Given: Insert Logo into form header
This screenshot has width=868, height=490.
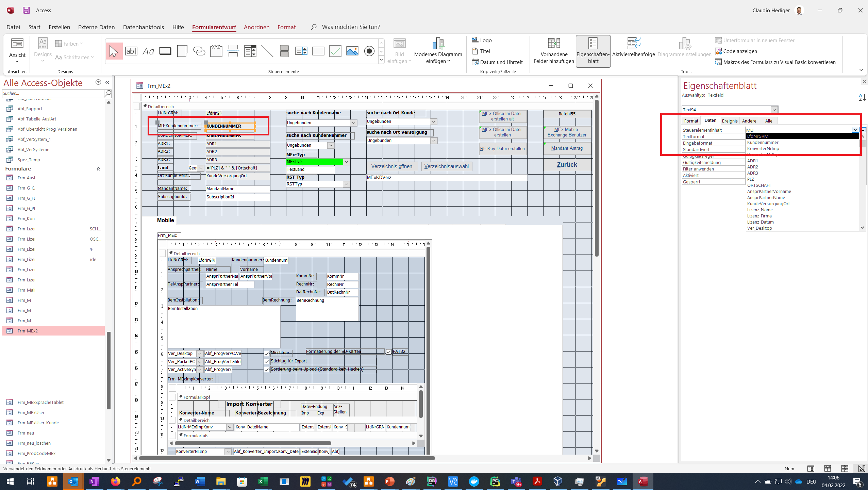Looking at the screenshot, I should pos(482,40).
